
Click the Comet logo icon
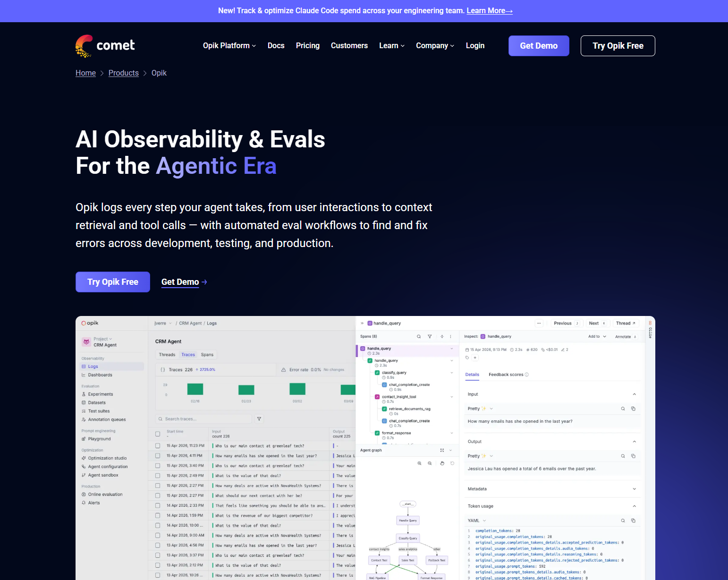click(x=84, y=46)
